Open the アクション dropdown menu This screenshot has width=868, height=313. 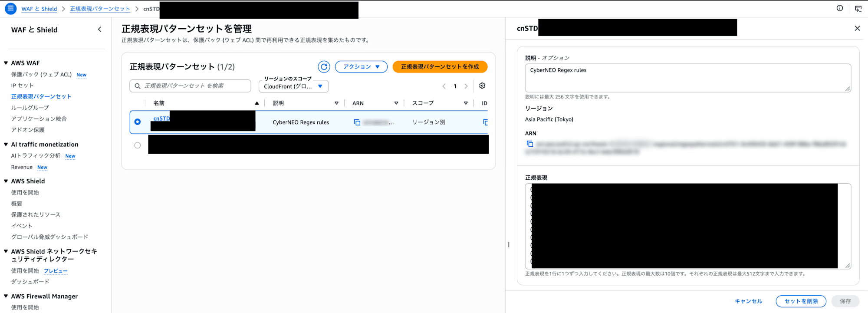coord(361,67)
